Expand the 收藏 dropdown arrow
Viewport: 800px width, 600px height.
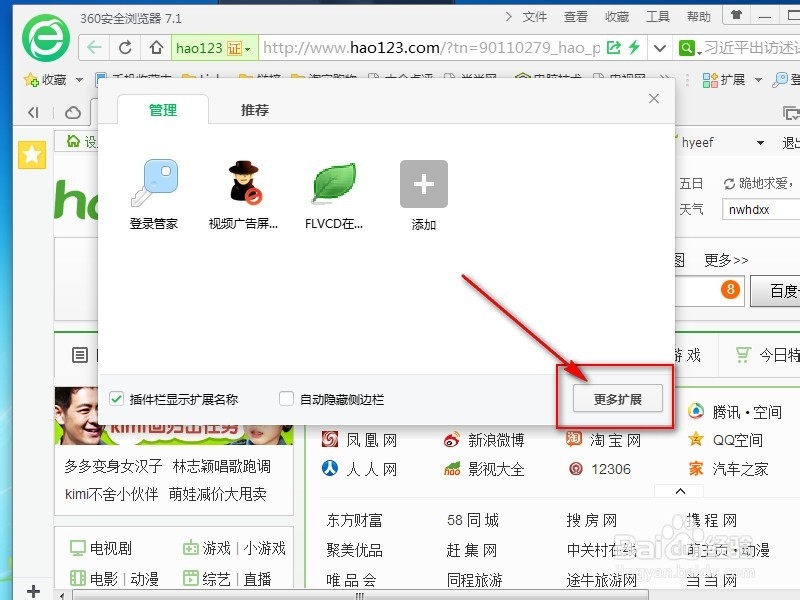(79, 80)
